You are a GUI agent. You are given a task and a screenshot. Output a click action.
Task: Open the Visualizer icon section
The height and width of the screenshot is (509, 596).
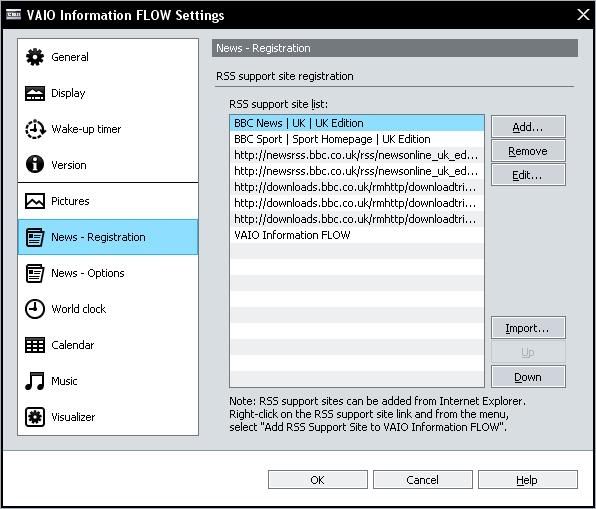point(35,417)
